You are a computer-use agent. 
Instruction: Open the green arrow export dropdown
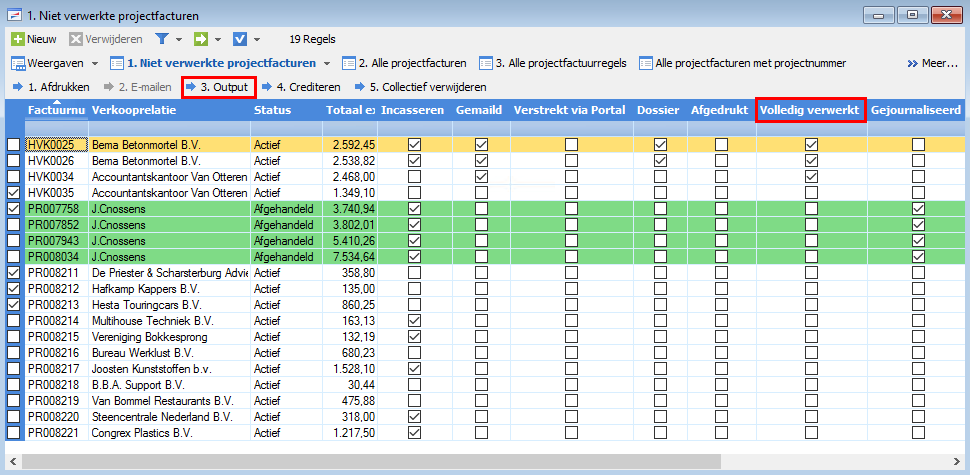click(x=218, y=40)
